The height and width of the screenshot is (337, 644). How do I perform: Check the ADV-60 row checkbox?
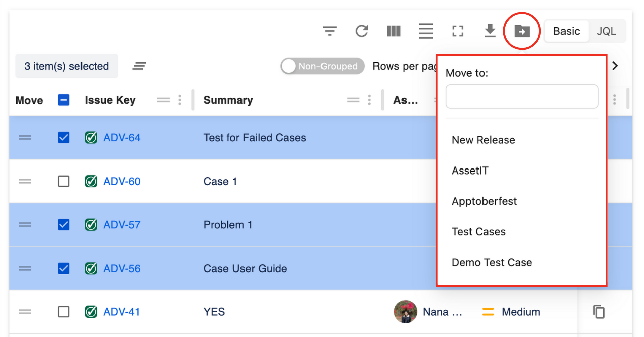pos(64,181)
